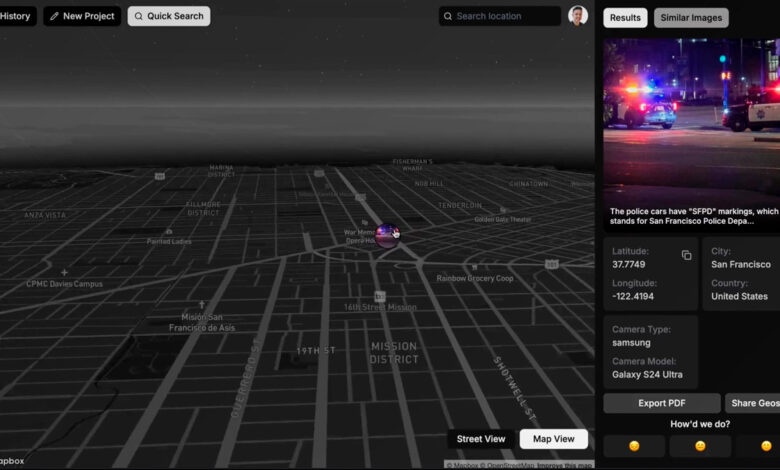Select the neutral feedback emoji
This screenshot has height=470, width=780.
coord(700,446)
